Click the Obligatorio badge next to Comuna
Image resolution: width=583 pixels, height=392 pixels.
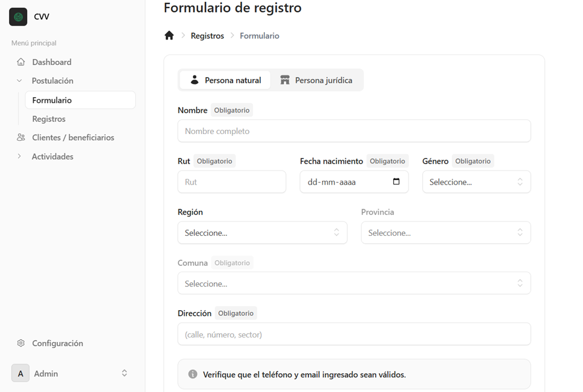pos(232,262)
